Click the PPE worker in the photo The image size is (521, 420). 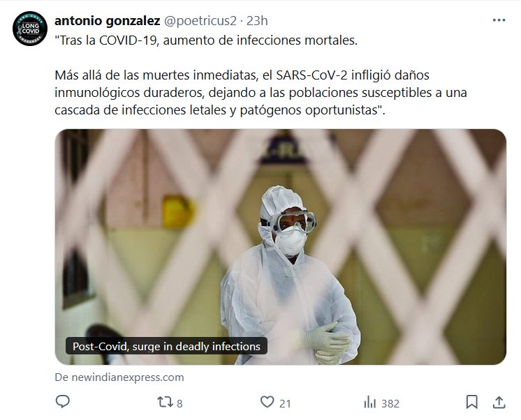coord(289,276)
